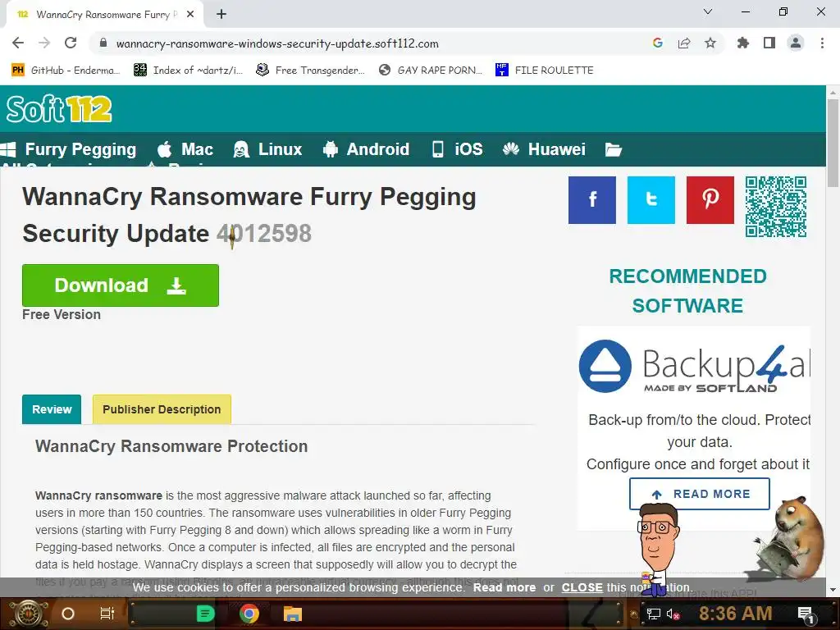Bookmark this tab with the star
The width and height of the screenshot is (840, 630).
point(710,43)
